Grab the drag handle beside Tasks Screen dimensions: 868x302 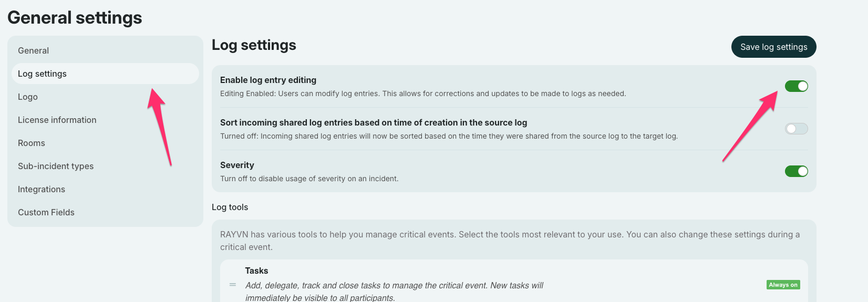click(x=233, y=285)
